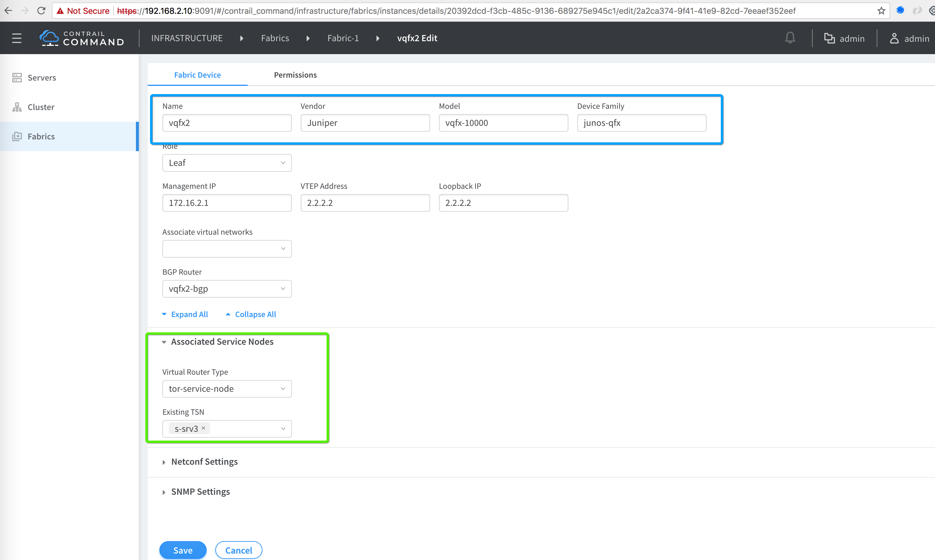Viewport: 935px width, 560px height.
Task: Click the arrow after Fabric-1 breadcrumb
Action: click(377, 38)
